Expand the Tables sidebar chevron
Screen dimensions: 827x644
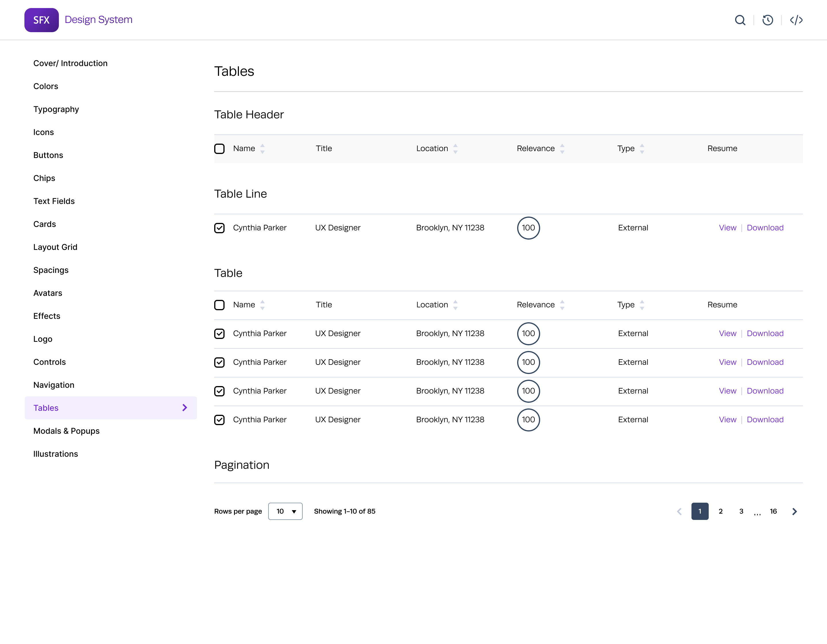click(x=185, y=408)
